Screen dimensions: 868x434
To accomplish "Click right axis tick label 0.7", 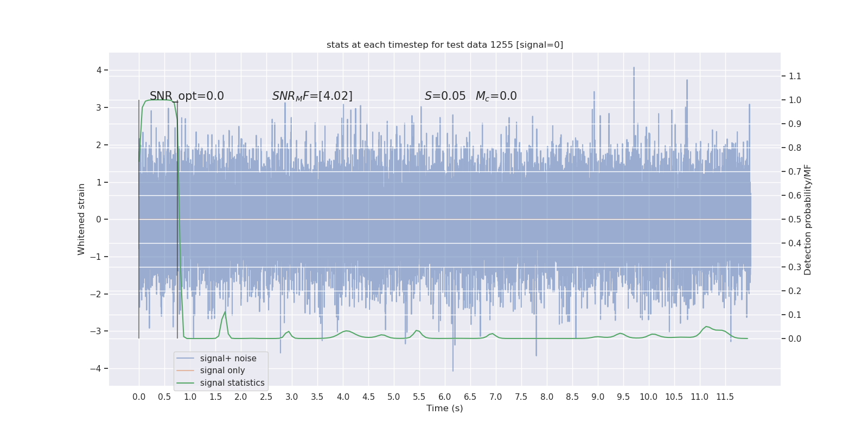I will click(795, 172).
